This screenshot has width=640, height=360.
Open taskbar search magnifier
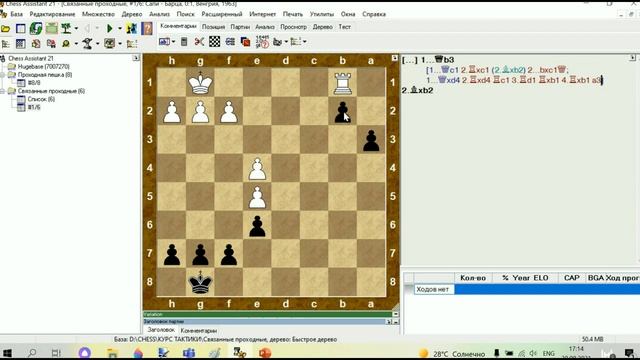point(32,353)
